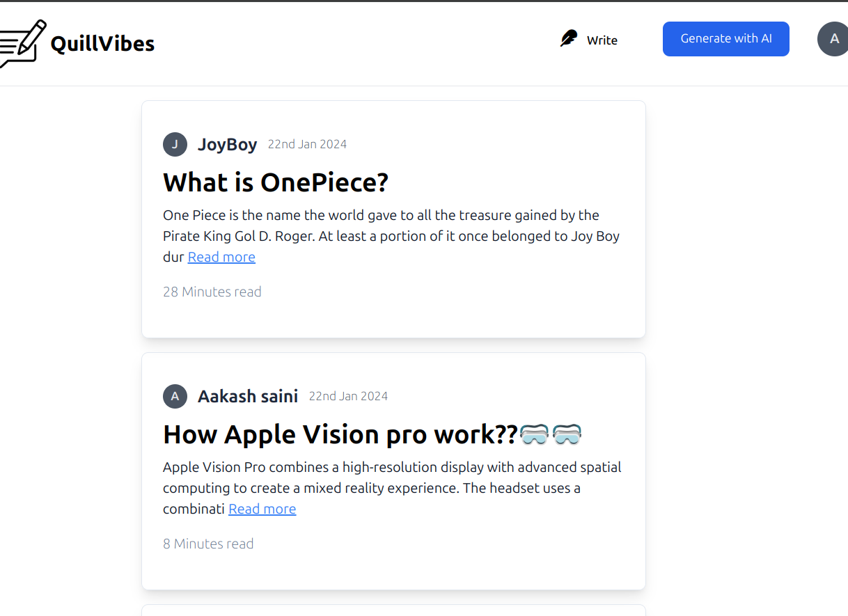Open the Write menu item

602,40
